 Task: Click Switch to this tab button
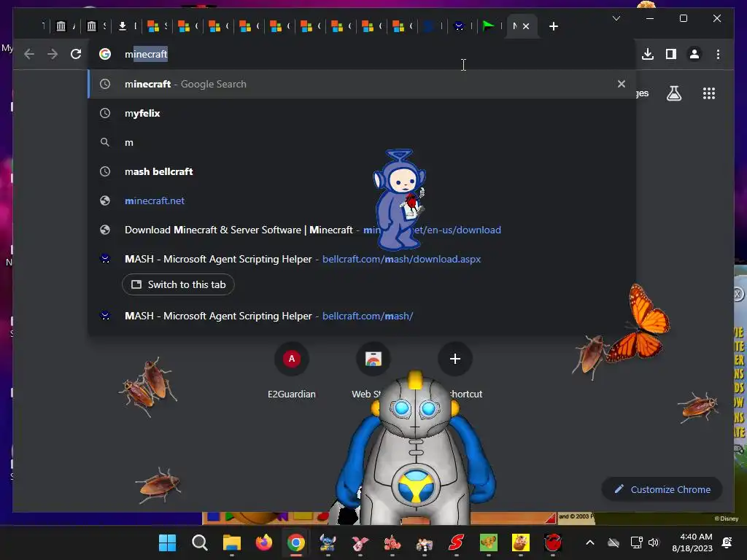point(178,284)
